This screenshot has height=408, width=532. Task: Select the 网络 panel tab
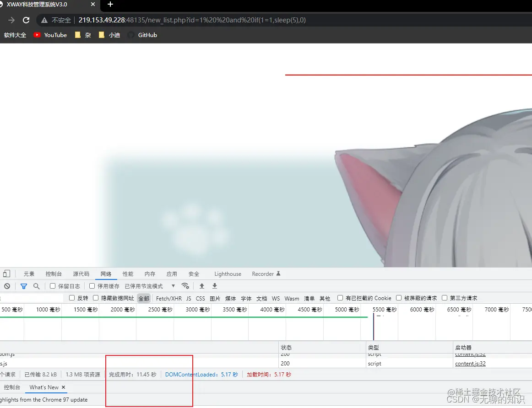[106, 274]
